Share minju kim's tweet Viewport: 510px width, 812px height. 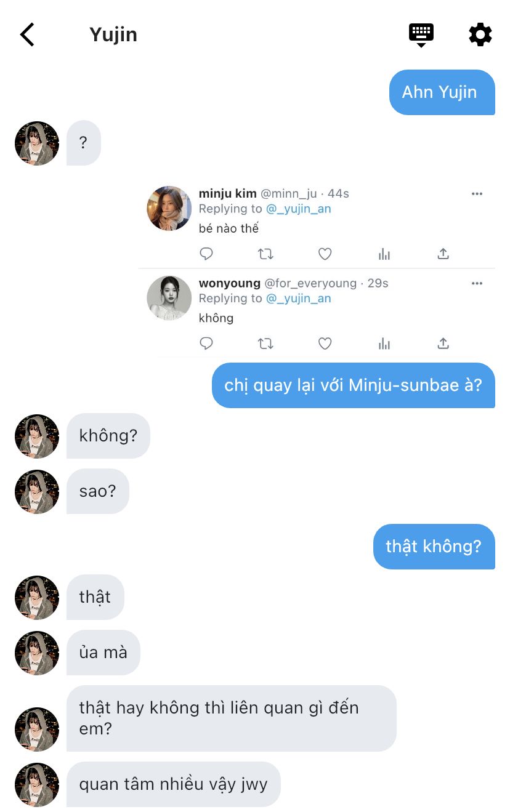443,254
